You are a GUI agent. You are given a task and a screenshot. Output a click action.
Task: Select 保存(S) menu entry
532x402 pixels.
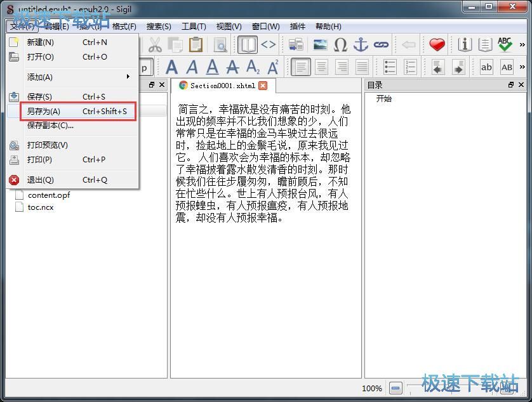pyautogui.click(x=72, y=96)
